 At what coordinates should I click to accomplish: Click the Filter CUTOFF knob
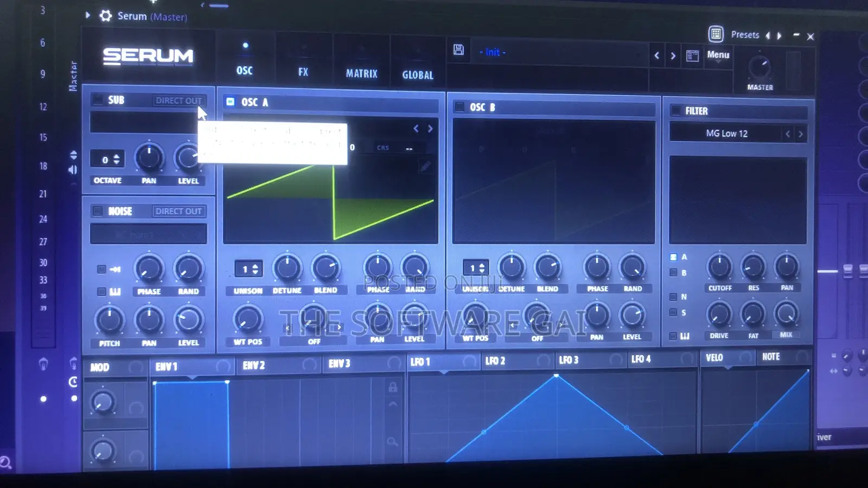(719, 267)
